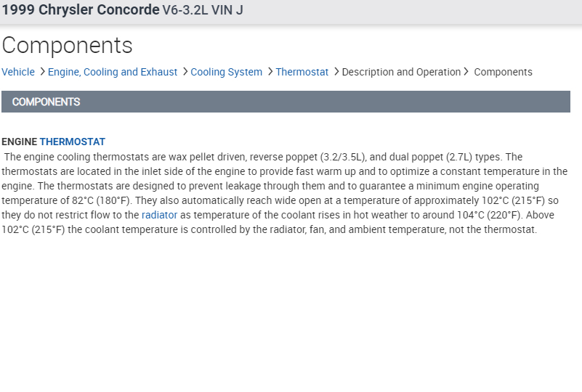Open the radiator link in the paragraph

159,215
